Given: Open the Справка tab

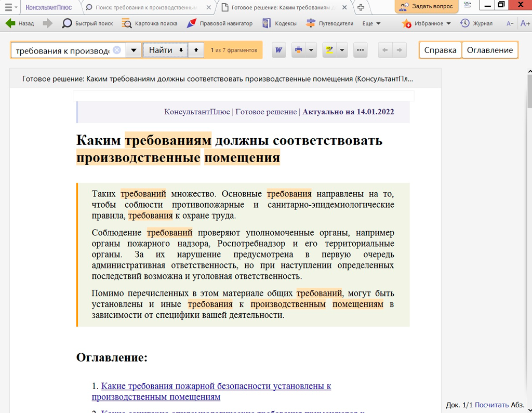Looking at the screenshot, I should pyautogui.click(x=440, y=50).
